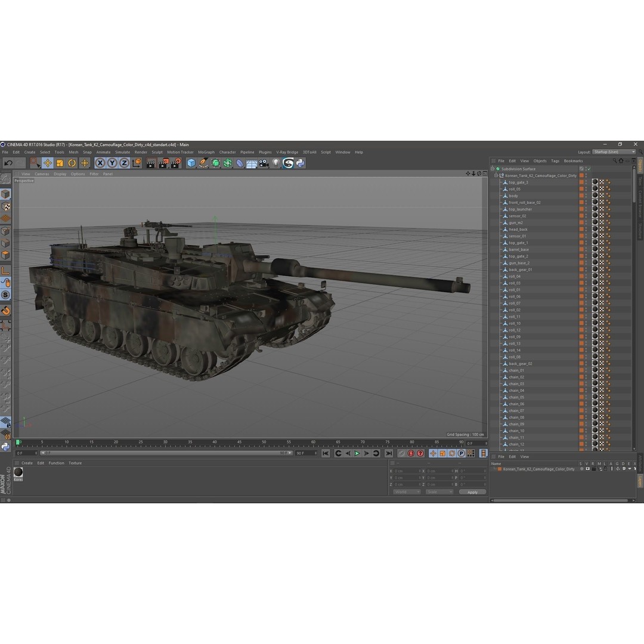This screenshot has height=644, width=644.
Task: Open the Cameras viewport menu
Action: (x=42, y=174)
